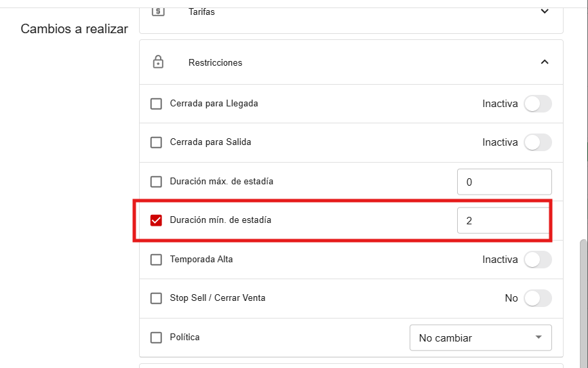The image size is (588, 368).
Task: Toggle the Cerrada para Salida switch
Action: tap(538, 142)
